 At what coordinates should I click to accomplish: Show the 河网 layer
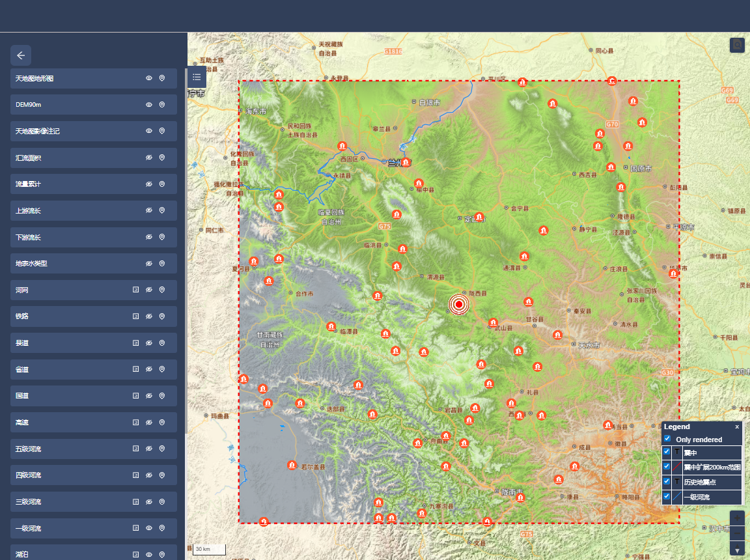148,290
